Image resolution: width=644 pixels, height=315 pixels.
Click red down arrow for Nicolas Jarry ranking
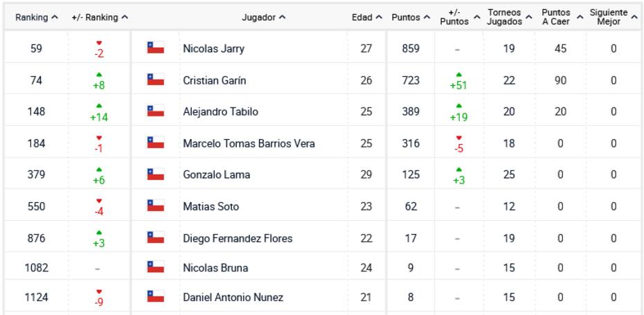[99, 42]
